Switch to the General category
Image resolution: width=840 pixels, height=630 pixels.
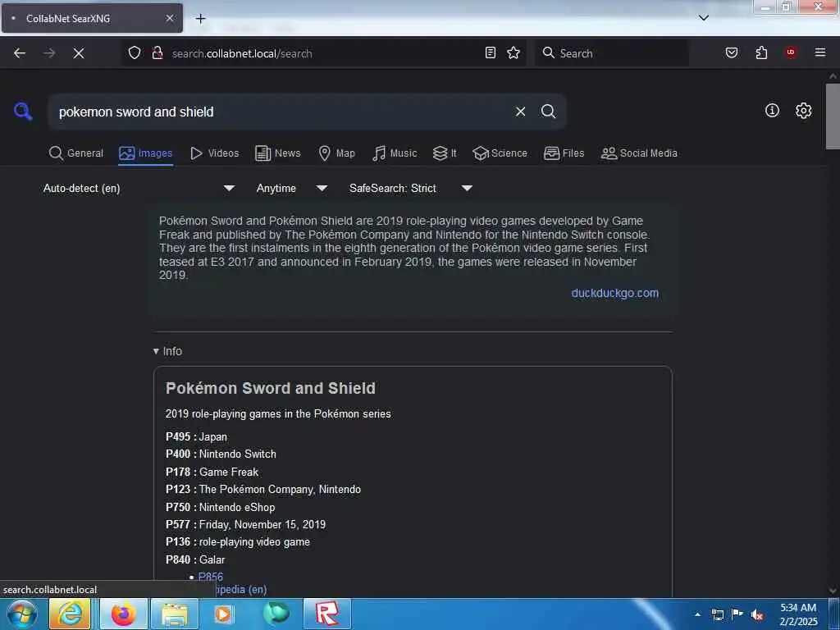click(76, 153)
